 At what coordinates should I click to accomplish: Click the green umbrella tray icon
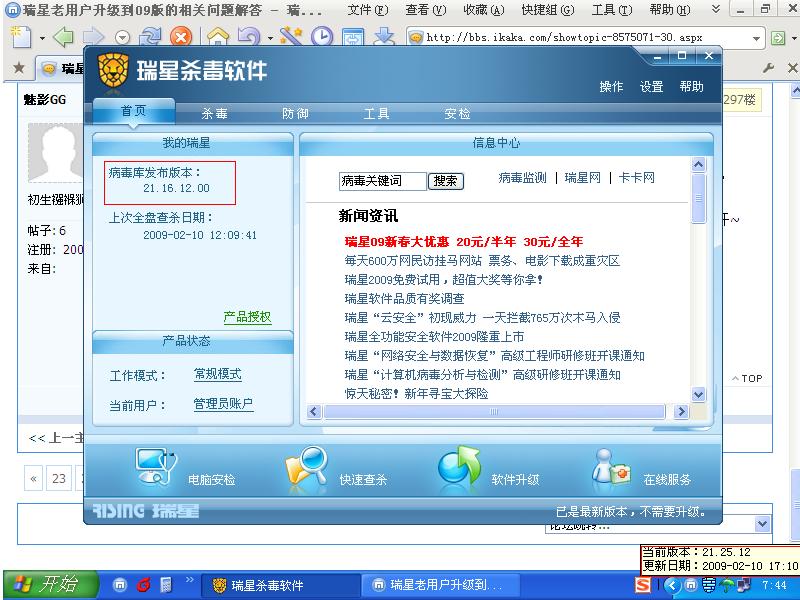[x=727, y=585]
